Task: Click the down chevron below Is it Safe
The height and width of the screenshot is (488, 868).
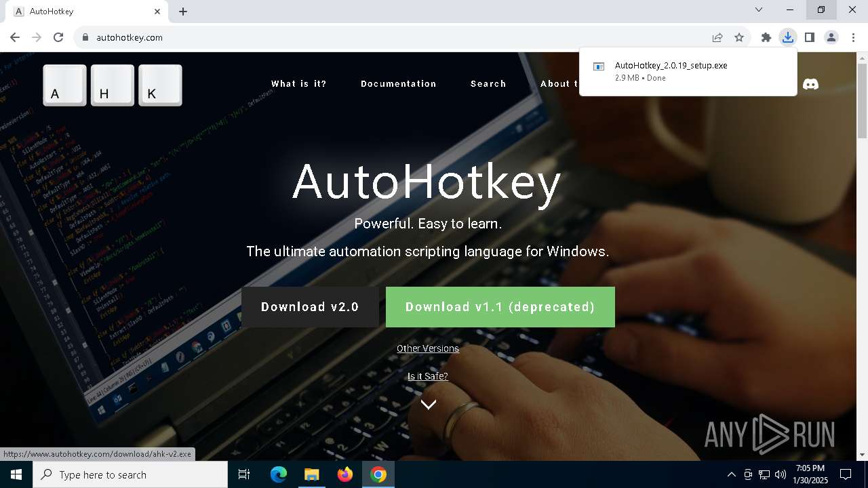Action: click(x=428, y=405)
